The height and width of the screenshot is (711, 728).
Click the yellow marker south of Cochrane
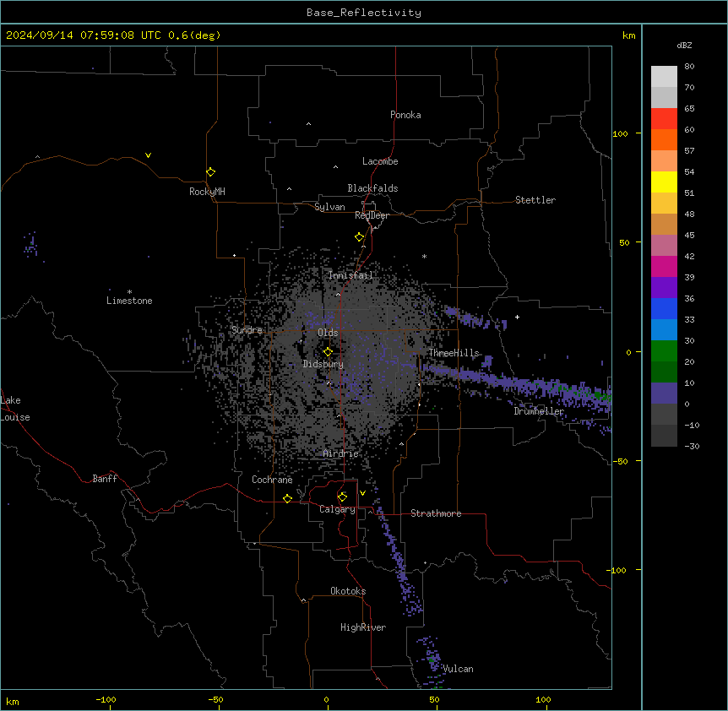pyautogui.click(x=287, y=498)
